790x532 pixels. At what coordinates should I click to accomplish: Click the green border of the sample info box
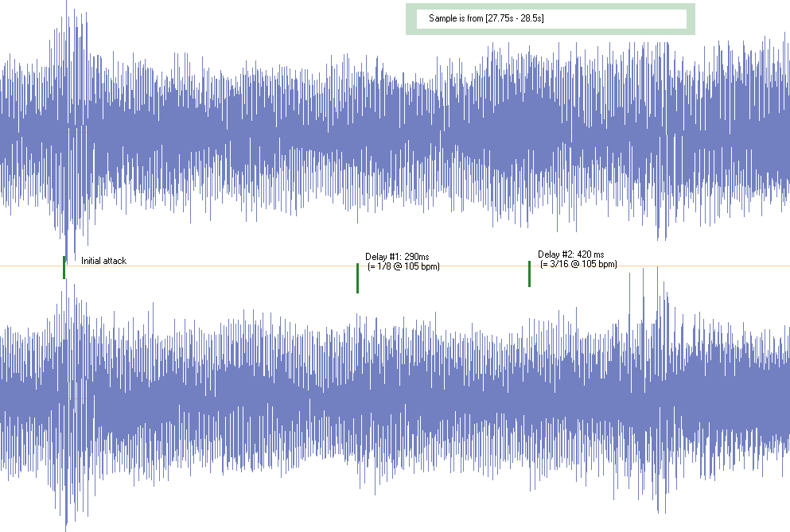pyautogui.click(x=551, y=5)
